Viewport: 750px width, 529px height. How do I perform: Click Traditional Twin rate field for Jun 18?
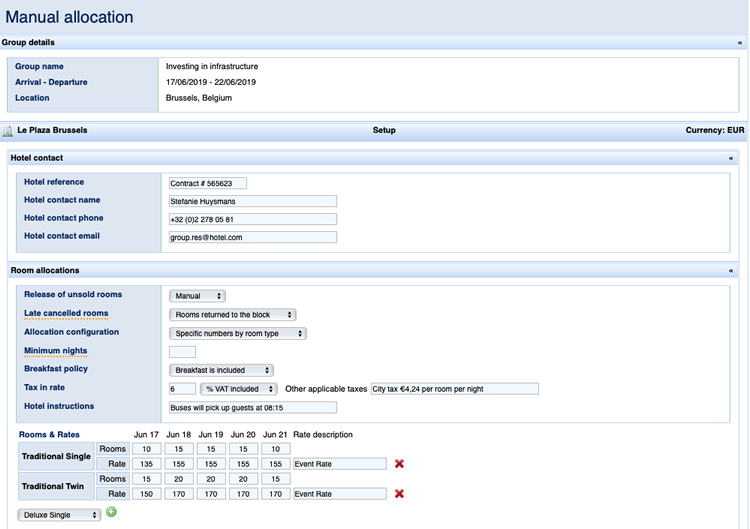[178, 494]
